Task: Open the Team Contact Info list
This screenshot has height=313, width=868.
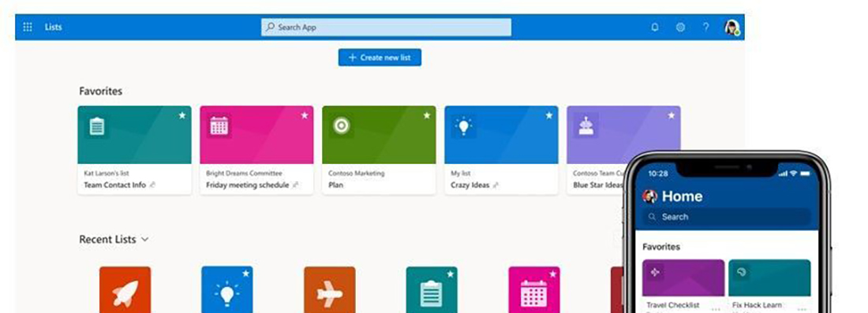Action: tap(114, 185)
